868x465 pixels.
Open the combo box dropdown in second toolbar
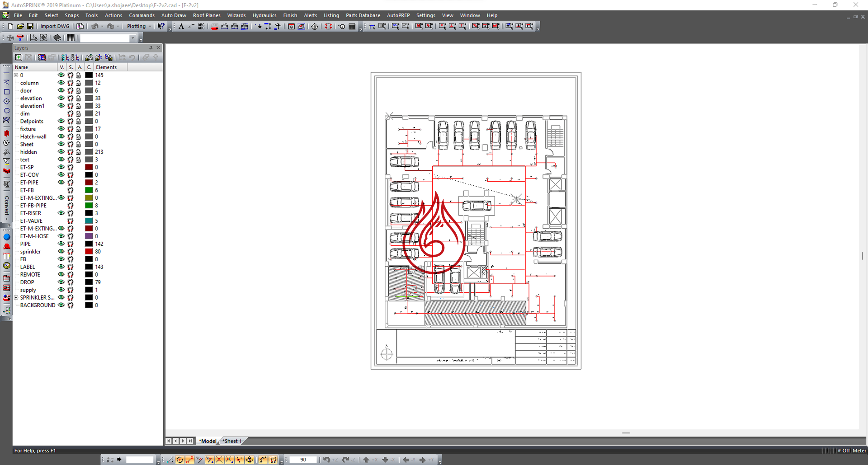click(x=132, y=38)
